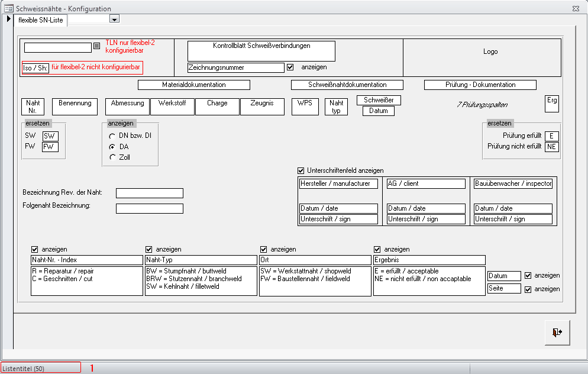
Task: Toggle the anzeigen checkbox next to Seite
Action: pos(528,289)
